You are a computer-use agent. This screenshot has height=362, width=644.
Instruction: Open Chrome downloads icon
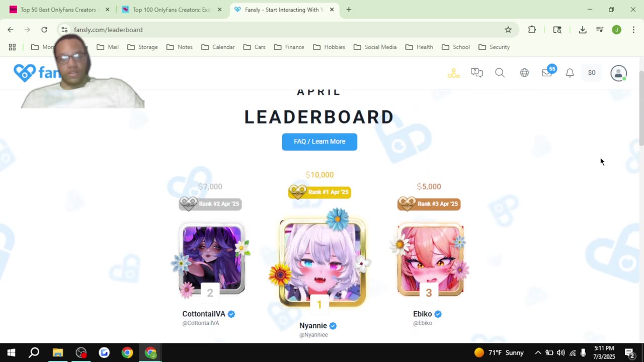pyautogui.click(x=582, y=30)
